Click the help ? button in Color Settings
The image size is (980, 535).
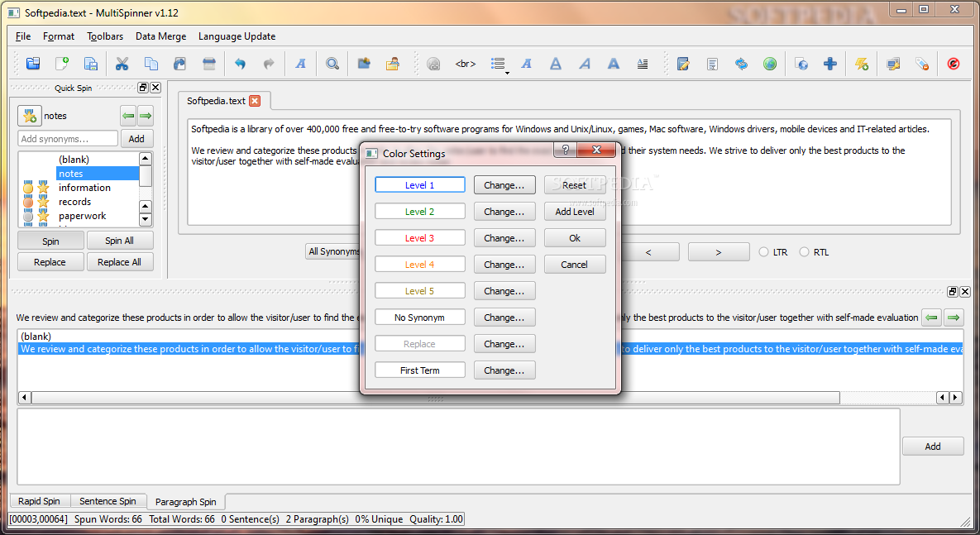point(566,150)
